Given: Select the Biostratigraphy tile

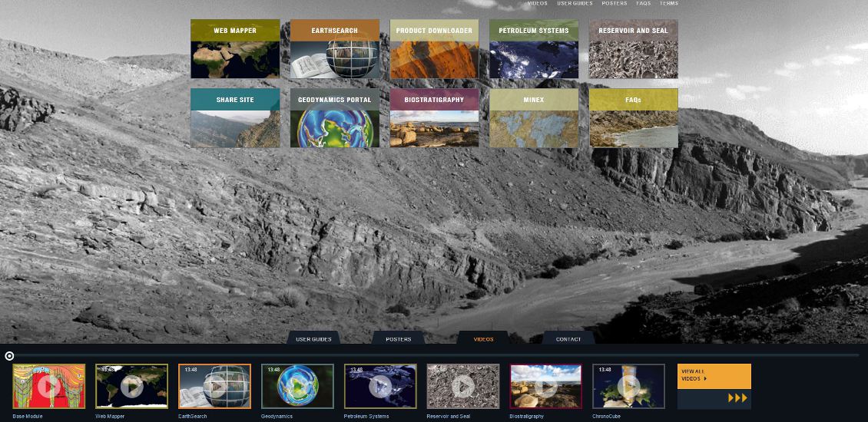Looking at the screenshot, I should coord(434,118).
